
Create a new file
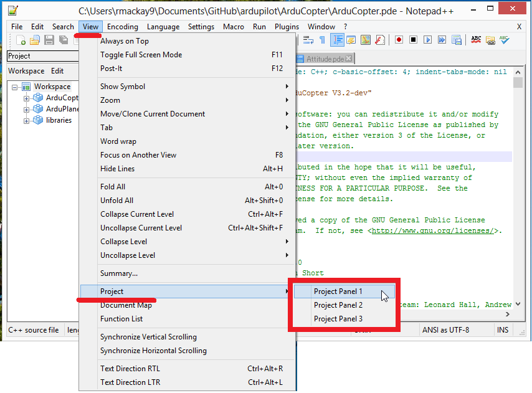pos(20,39)
